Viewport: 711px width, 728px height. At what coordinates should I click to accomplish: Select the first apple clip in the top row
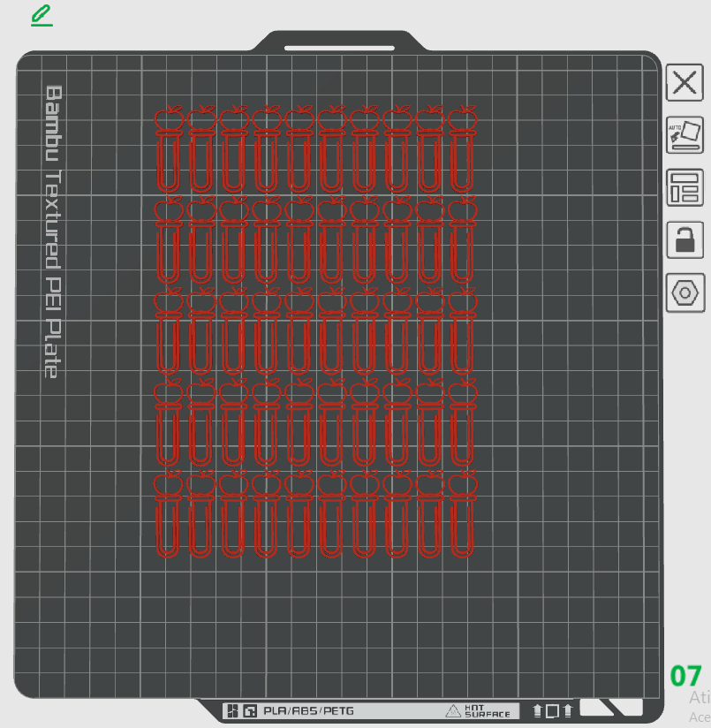pyautogui.click(x=168, y=148)
